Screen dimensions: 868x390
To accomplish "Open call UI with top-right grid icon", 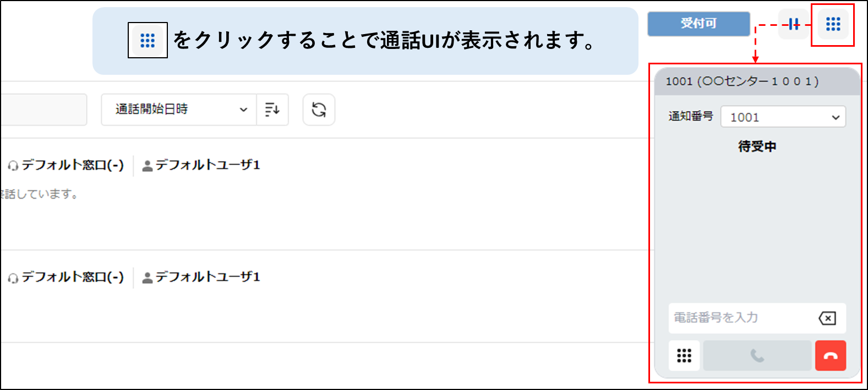I will coord(833,24).
